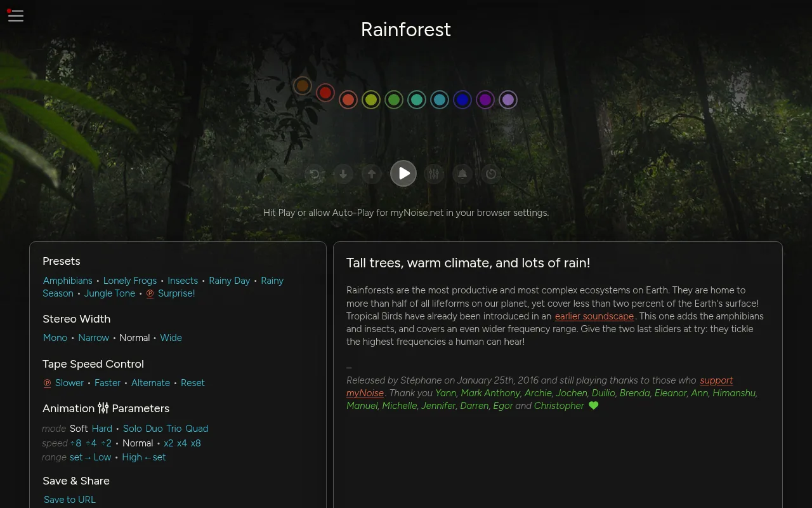Click the patron icon before Slower

47,383
